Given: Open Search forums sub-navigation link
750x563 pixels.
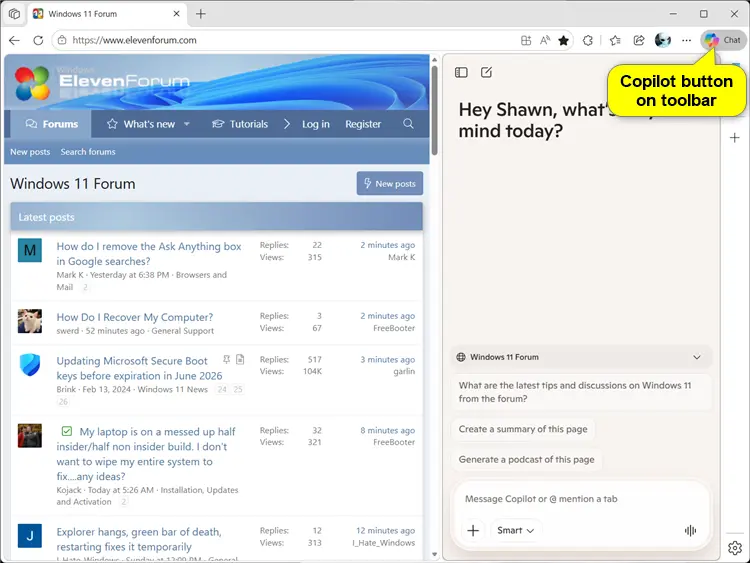Looking at the screenshot, I should 88,152.
